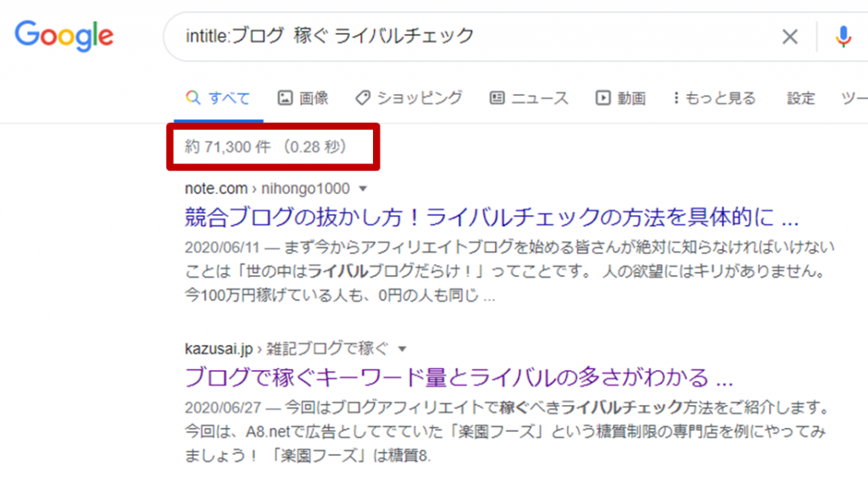868x477 pixels.
Task: Open the 設定 settings menu
Action: click(800, 98)
